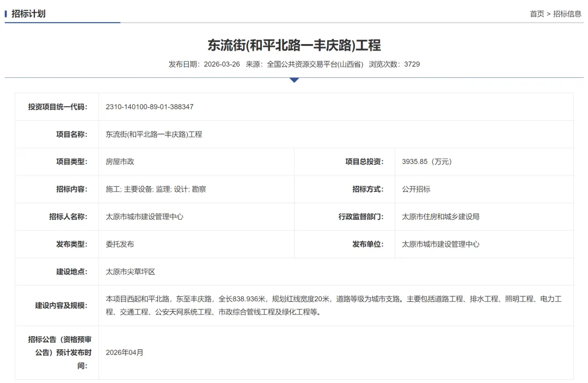Screen dimensions: 588x383
Task: Click the 招标方式 label
Action: (368, 189)
